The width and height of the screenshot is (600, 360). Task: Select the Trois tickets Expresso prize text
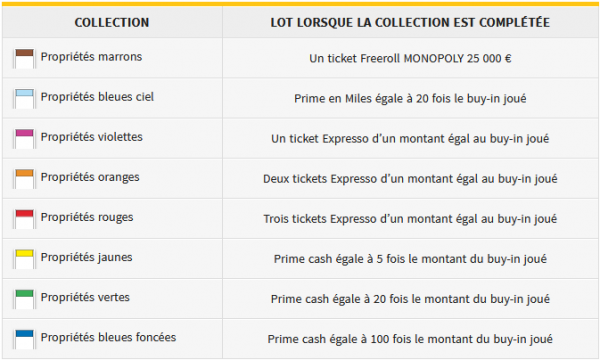point(410,219)
